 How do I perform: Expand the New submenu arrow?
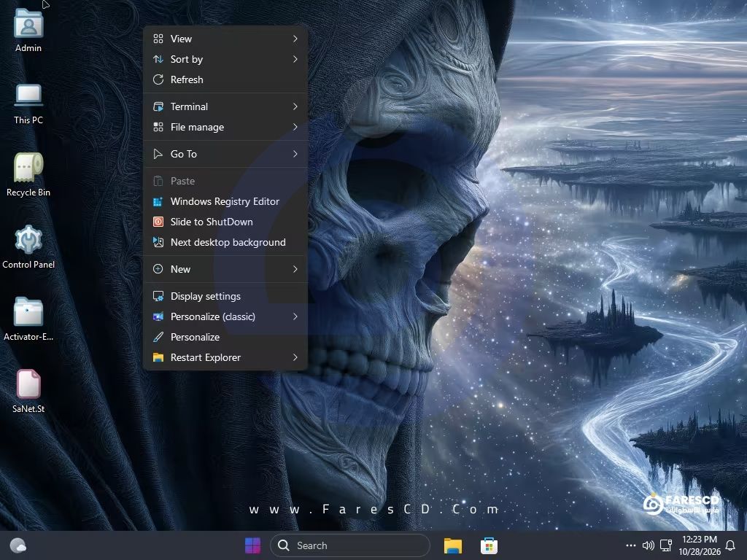[x=295, y=269]
